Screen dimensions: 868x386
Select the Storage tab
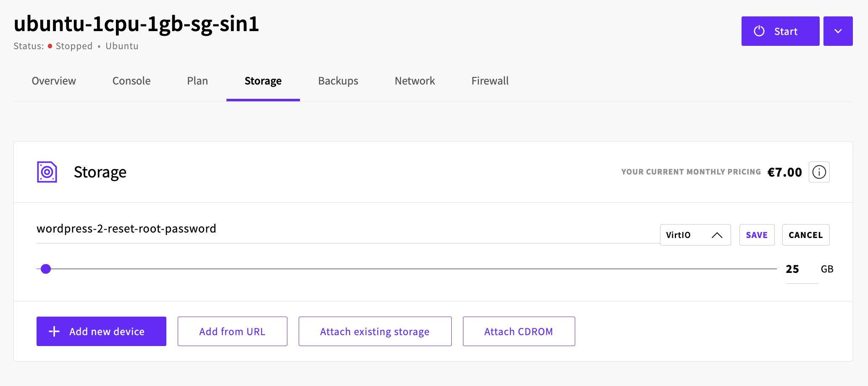pos(263,81)
